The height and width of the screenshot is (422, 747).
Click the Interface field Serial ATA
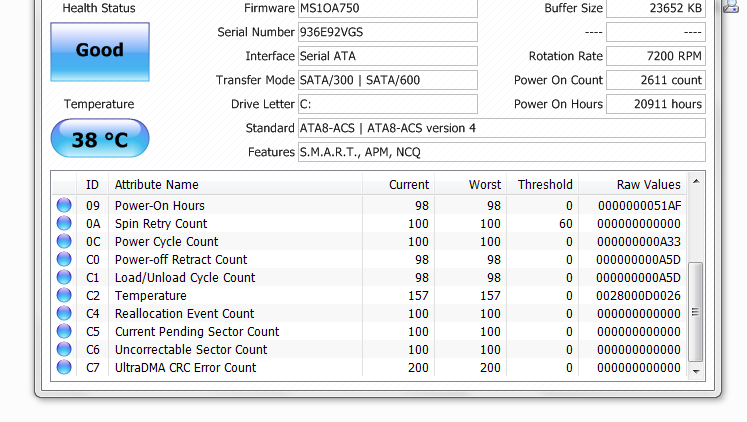(388, 56)
